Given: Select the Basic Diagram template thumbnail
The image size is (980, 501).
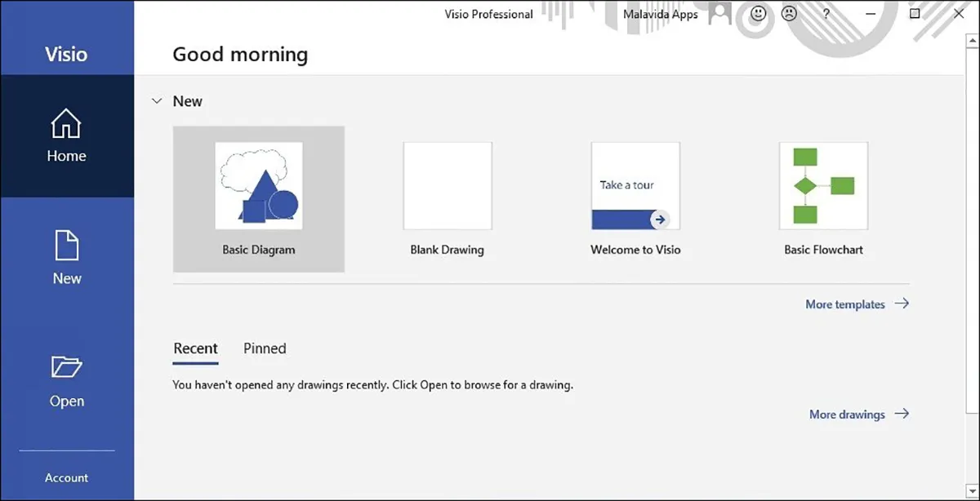Looking at the screenshot, I should coord(259,186).
